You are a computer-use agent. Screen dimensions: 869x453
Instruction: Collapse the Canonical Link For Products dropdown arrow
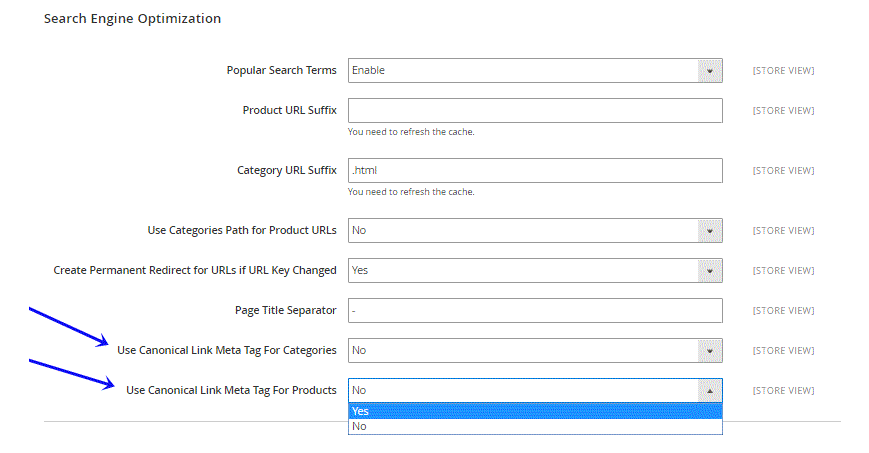[x=709, y=390]
